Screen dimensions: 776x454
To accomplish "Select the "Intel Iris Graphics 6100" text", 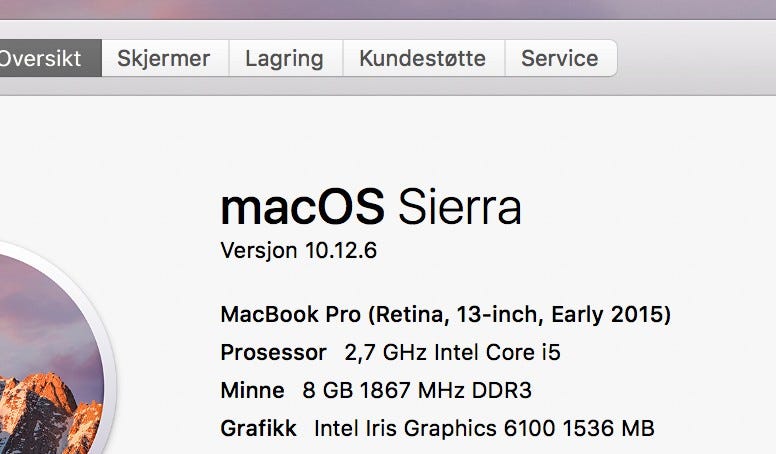I will click(x=432, y=428).
